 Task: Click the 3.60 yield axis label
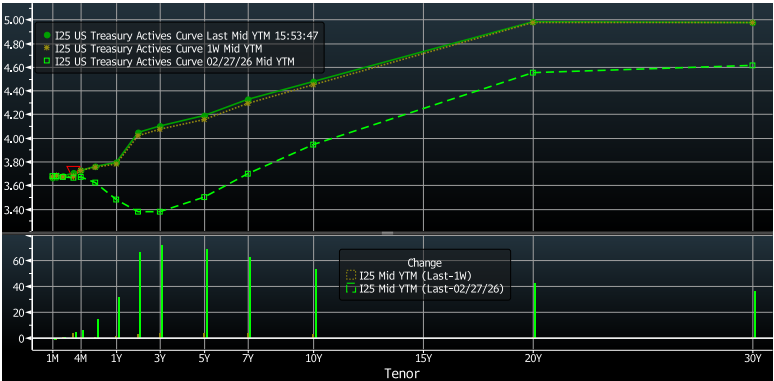tap(15, 186)
